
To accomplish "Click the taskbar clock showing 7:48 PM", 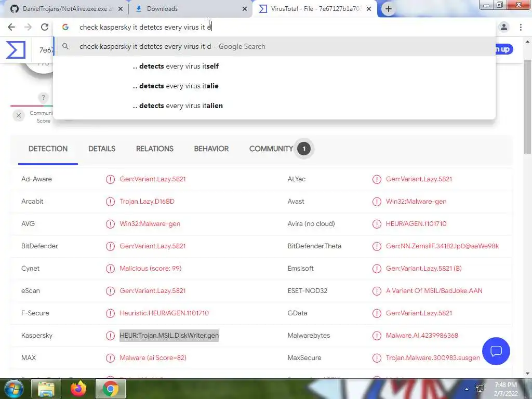I will (x=506, y=389).
